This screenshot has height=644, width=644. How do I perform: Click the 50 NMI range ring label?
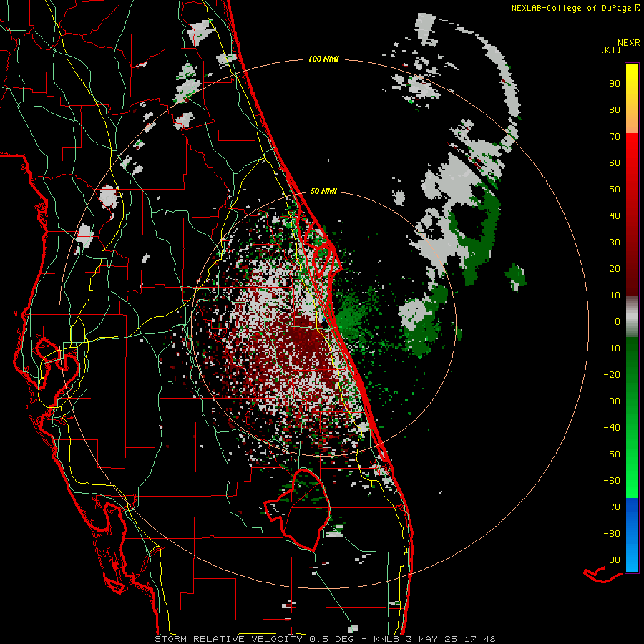[323, 191]
